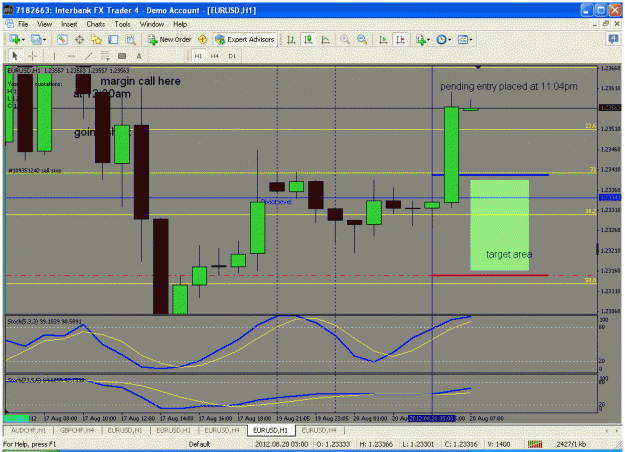Open the Data Window crosshair-target icon

pos(79,39)
